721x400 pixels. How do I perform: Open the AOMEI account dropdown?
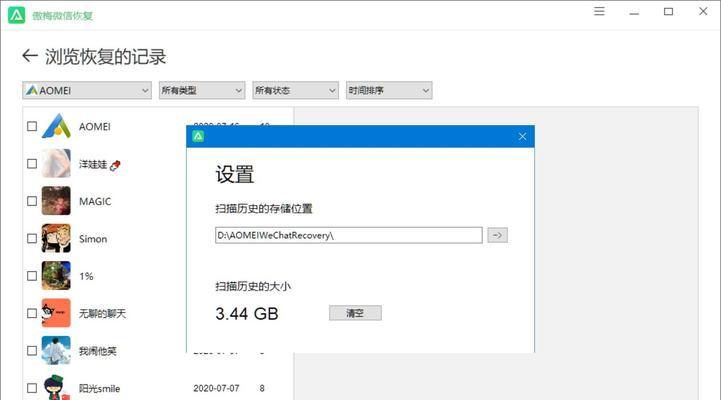[87, 91]
